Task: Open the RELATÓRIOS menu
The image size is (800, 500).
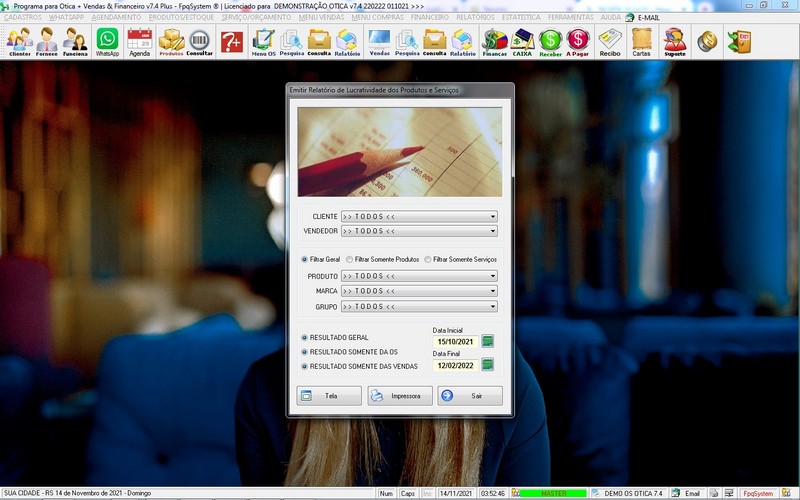Action: tap(476, 17)
